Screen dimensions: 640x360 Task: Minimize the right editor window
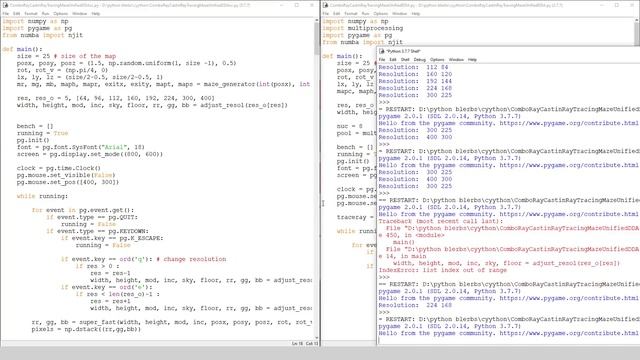(602, 5)
